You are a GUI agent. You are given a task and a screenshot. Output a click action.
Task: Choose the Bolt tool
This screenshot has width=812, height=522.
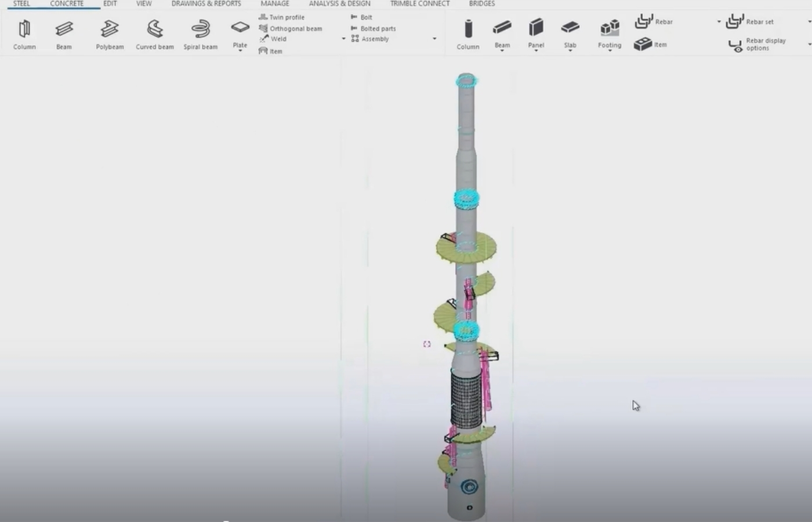pyautogui.click(x=361, y=17)
